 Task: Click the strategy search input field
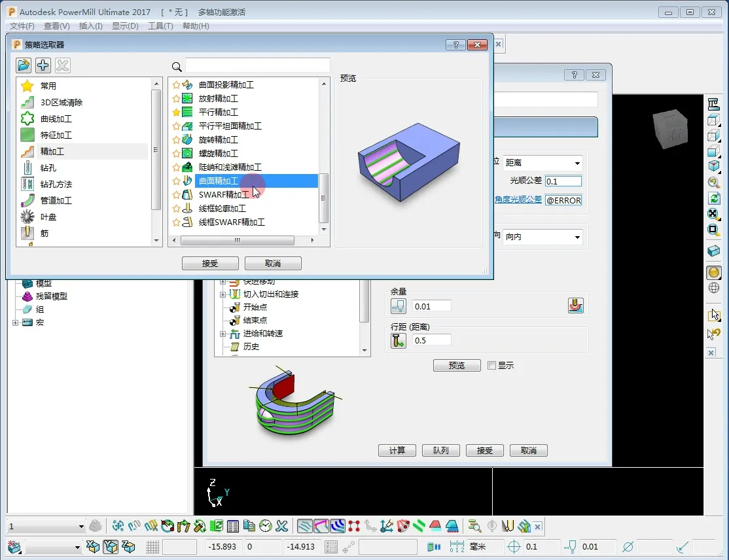(x=258, y=65)
